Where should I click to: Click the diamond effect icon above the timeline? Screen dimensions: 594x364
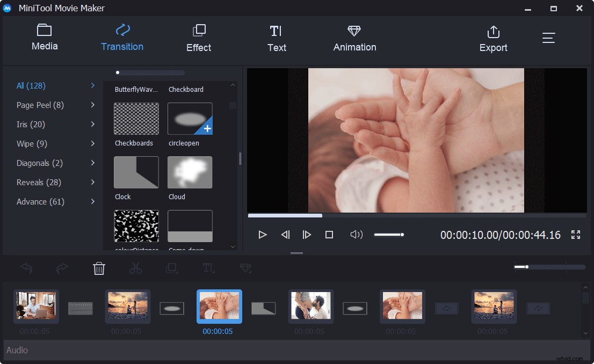tap(245, 268)
